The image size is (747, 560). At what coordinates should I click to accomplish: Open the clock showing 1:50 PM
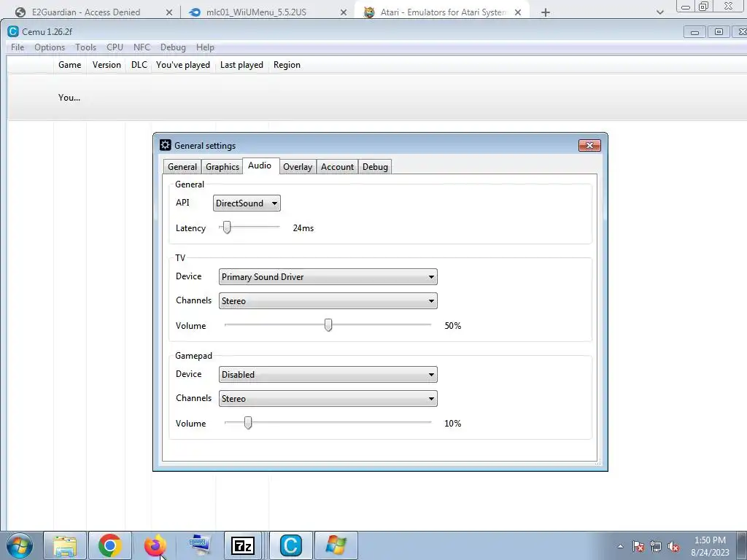[x=710, y=546]
